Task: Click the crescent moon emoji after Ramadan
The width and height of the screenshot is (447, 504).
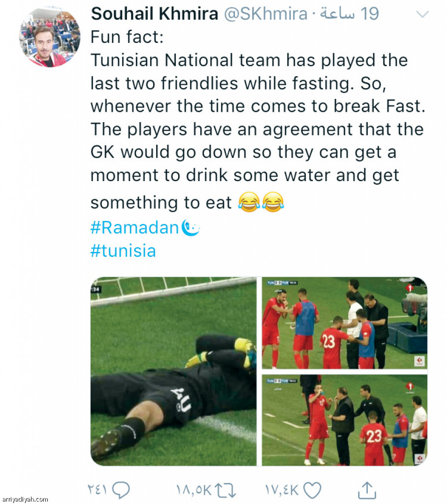Action: (x=191, y=227)
